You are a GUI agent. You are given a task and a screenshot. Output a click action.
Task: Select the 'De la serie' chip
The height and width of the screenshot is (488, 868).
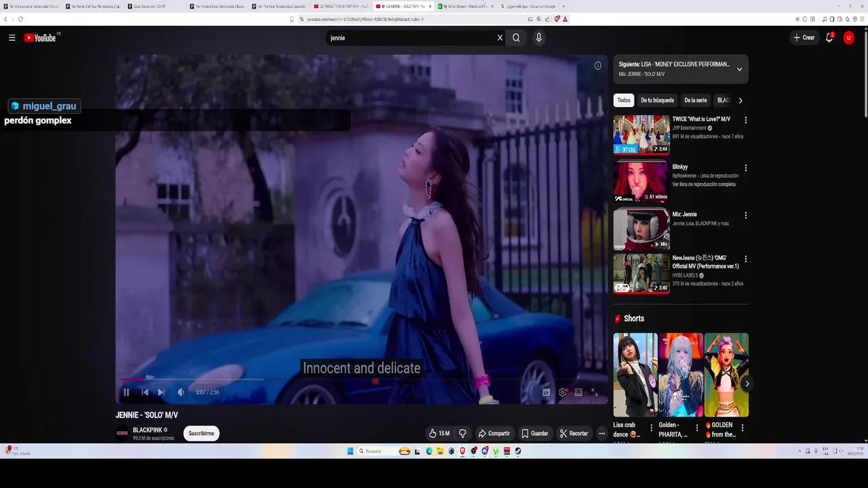click(695, 100)
